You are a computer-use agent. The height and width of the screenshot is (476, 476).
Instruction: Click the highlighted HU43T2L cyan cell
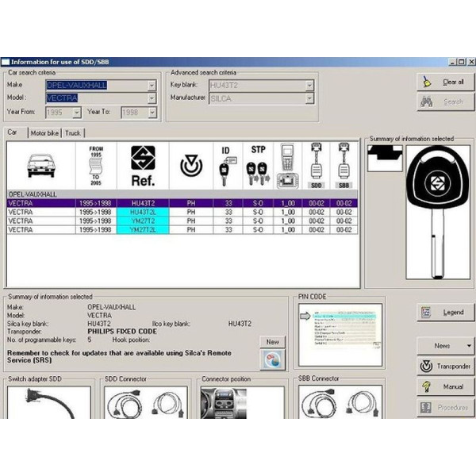click(143, 212)
